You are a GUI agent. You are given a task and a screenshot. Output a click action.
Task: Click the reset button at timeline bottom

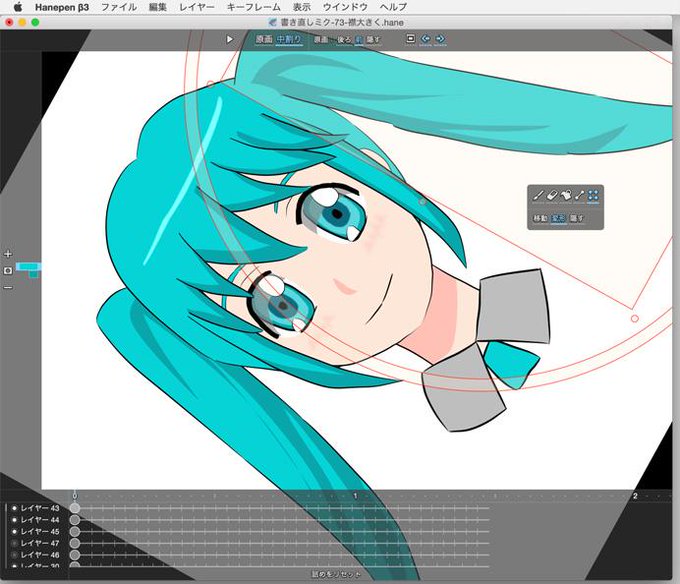point(336,574)
